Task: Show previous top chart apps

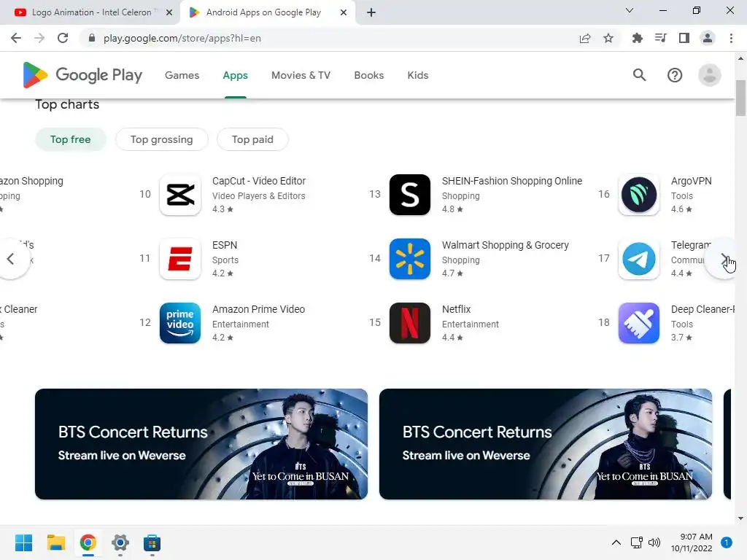Action: (x=11, y=259)
